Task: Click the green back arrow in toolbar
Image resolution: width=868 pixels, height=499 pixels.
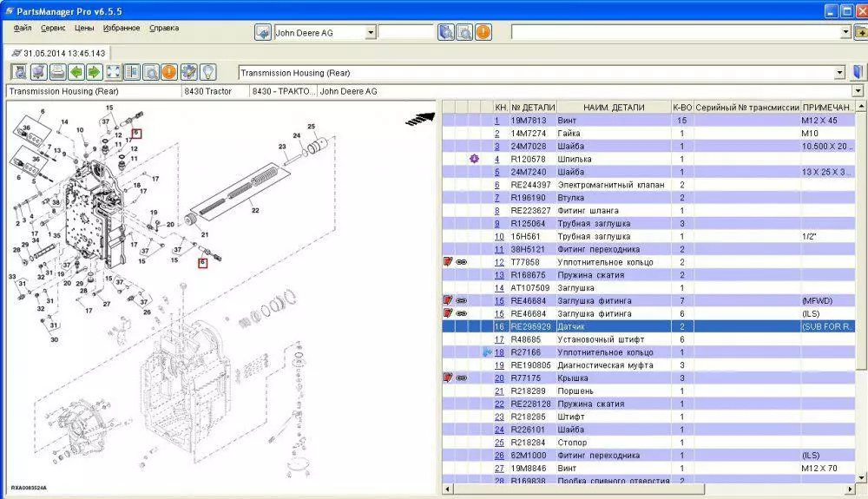Action: tap(76, 72)
